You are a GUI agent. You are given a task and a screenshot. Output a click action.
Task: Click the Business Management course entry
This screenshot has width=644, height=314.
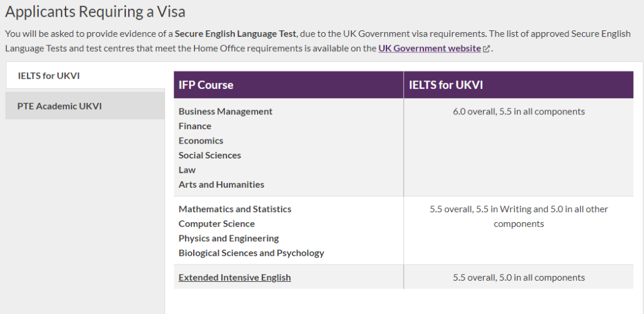(x=225, y=111)
